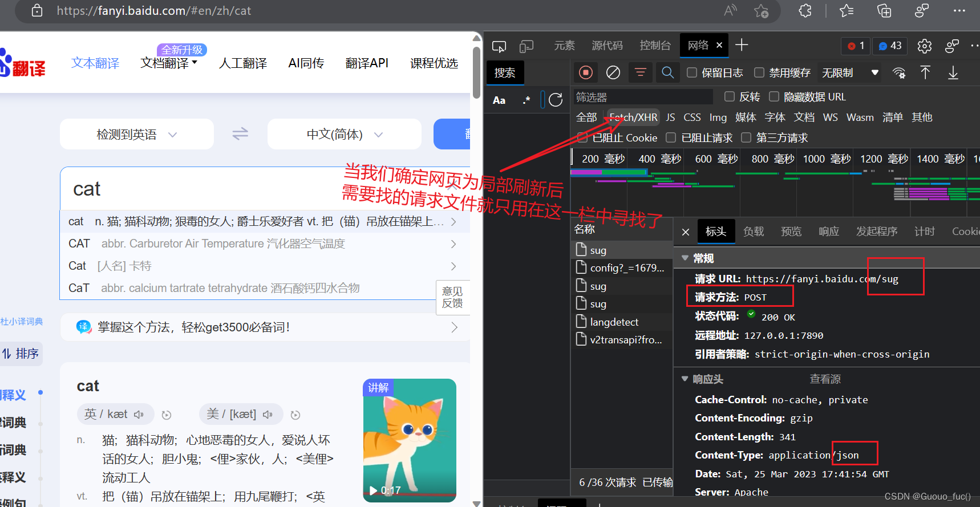Open the 文档翻译 dropdown menu
The height and width of the screenshot is (507, 980).
click(x=169, y=63)
